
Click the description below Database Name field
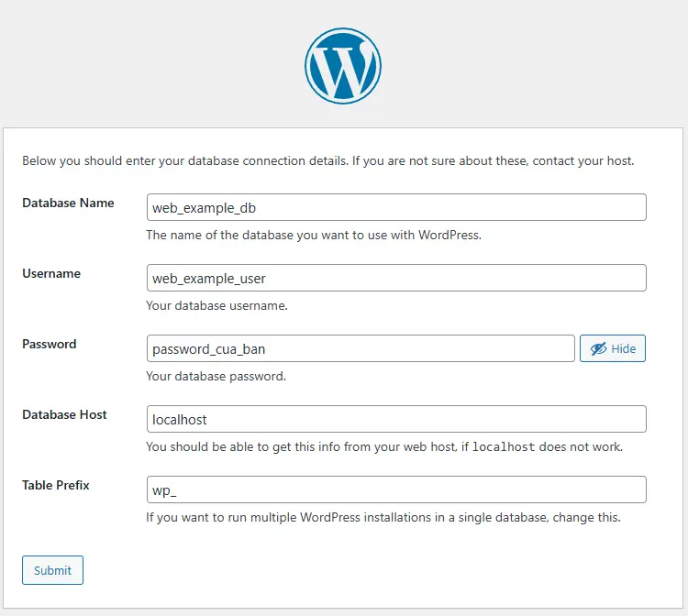pyautogui.click(x=314, y=235)
